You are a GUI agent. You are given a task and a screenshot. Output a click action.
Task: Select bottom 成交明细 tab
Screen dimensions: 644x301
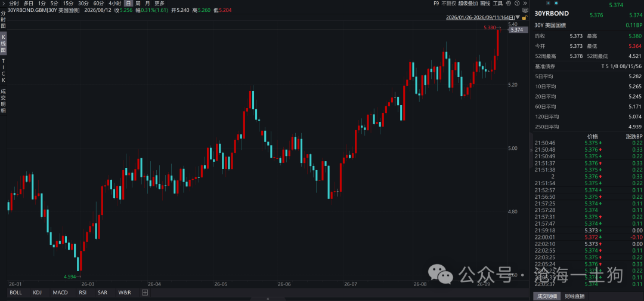(547, 296)
